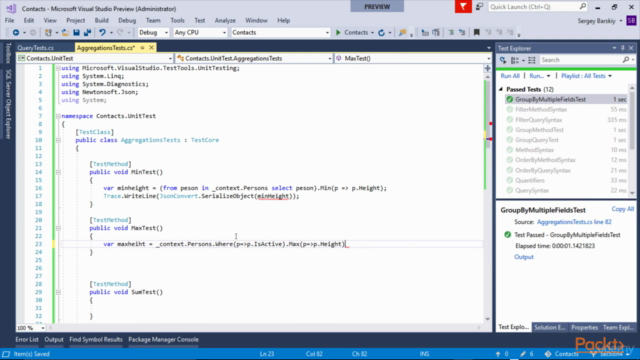Viewport: 640px width, 360px height.
Task: Click Run All in Test Explorer
Action: [x=510, y=76]
